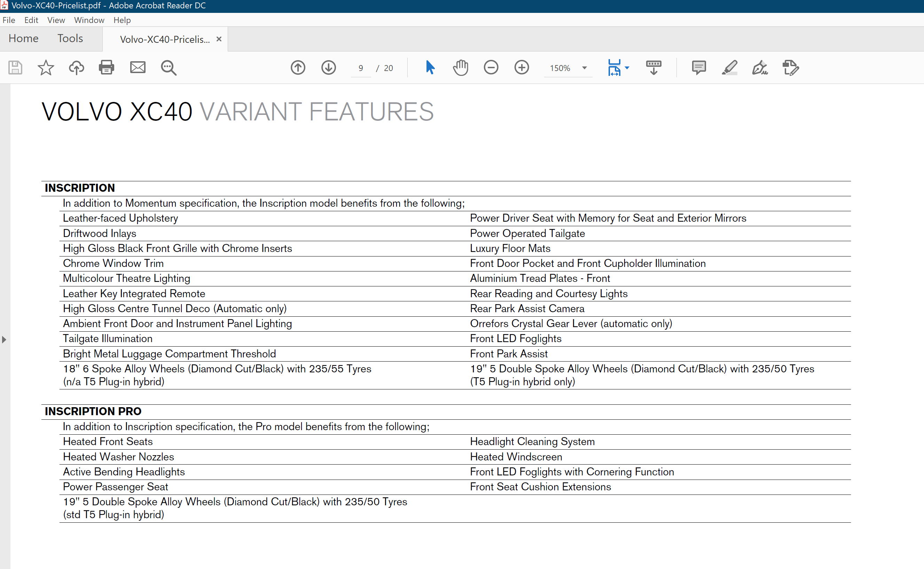This screenshot has width=924, height=569.
Task: Click the Save file icon
Action: click(x=15, y=68)
